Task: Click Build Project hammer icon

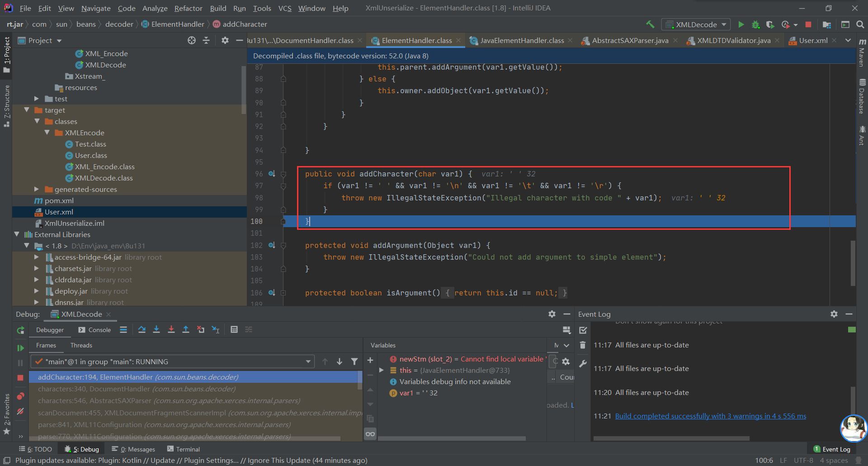Action: pyautogui.click(x=650, y=24)
